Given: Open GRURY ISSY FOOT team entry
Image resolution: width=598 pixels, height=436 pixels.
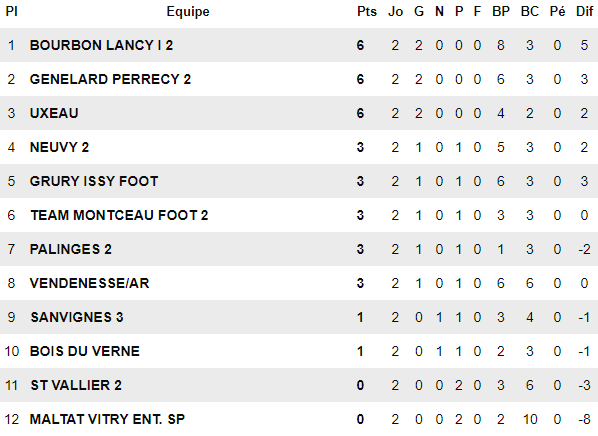Looking at the screenshot, I should [x=94, y=181].
